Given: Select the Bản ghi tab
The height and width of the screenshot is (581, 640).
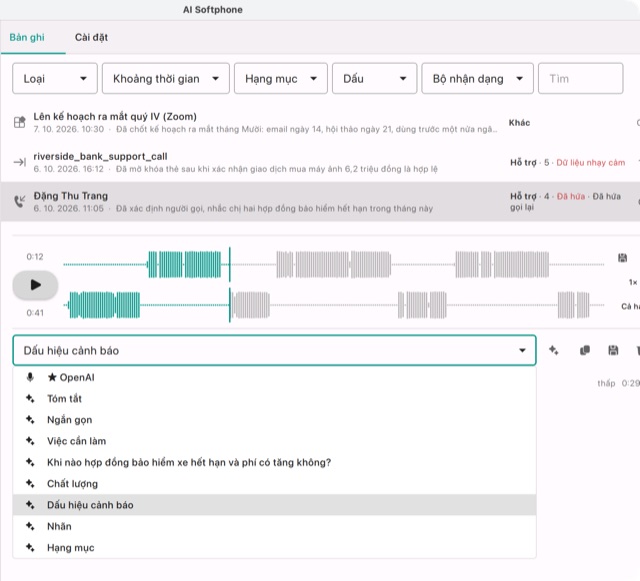Looking at the screenshot, I should [27, 37].
